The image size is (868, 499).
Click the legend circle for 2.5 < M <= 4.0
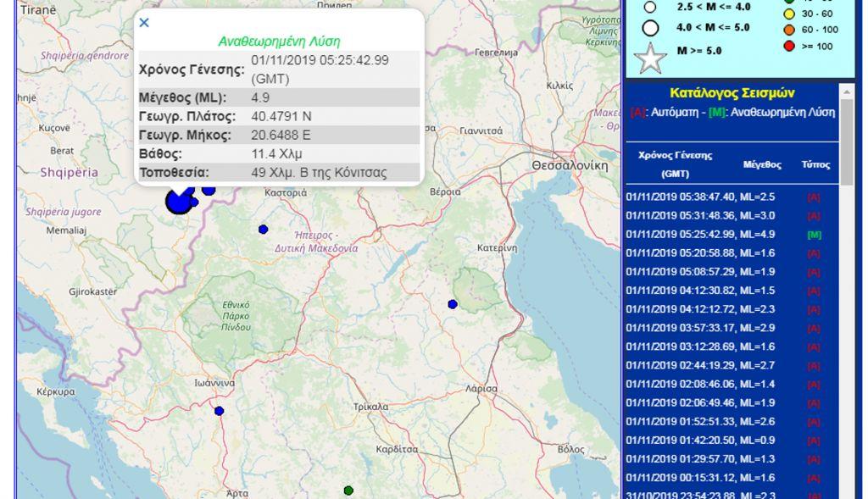pos(651,7)
